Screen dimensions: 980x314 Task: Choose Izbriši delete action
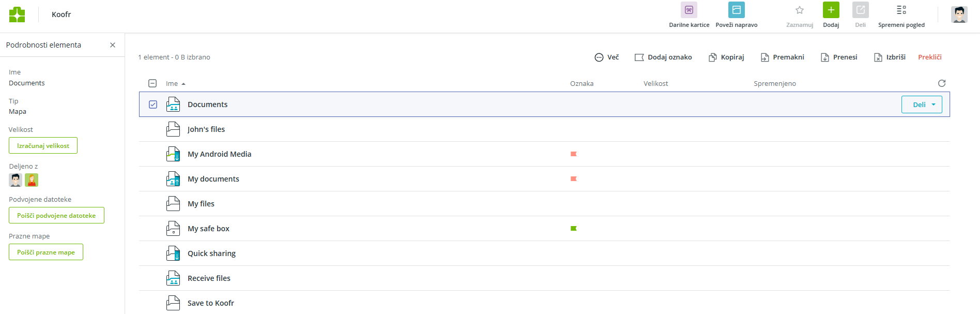tap(890, 57)
